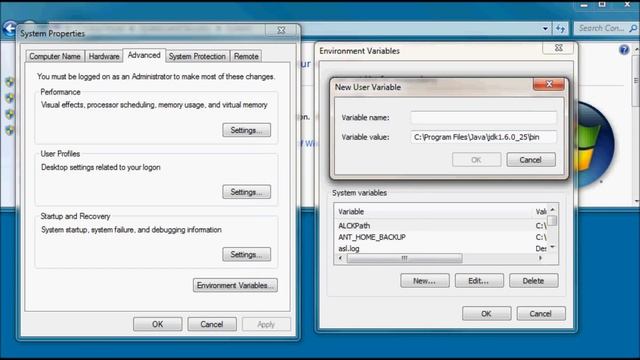The height and width of the screenshot is (360, 640).
Task: Click the top shield icon in left sidebar
Action: 9,82
